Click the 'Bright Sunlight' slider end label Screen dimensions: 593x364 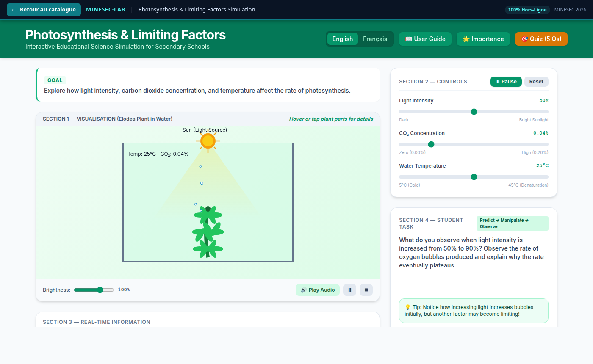point(534,120)
